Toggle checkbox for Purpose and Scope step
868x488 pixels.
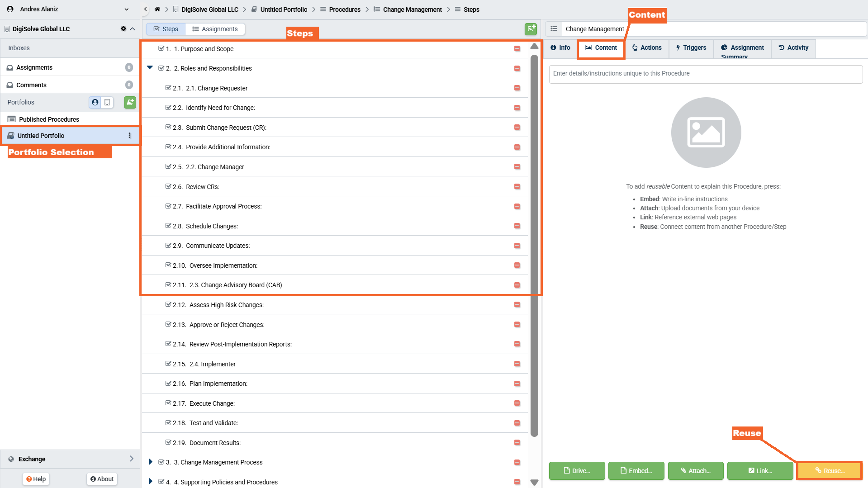point(161,48)
